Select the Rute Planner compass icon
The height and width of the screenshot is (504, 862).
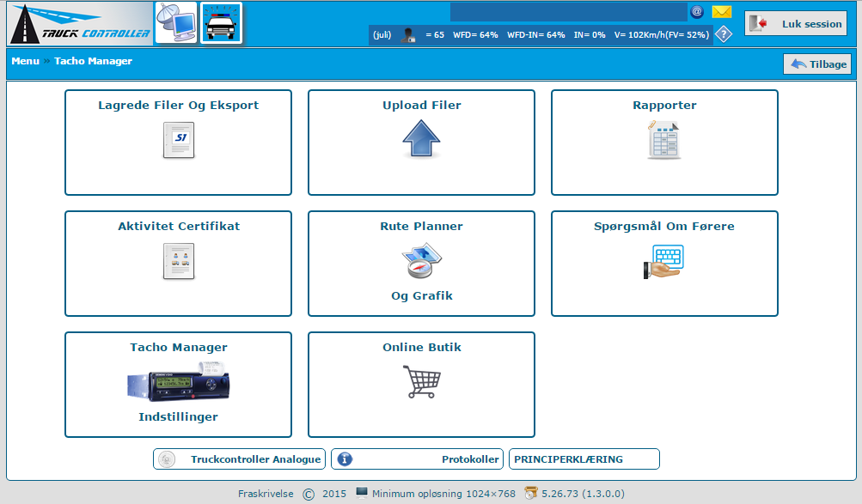[421, 261]
